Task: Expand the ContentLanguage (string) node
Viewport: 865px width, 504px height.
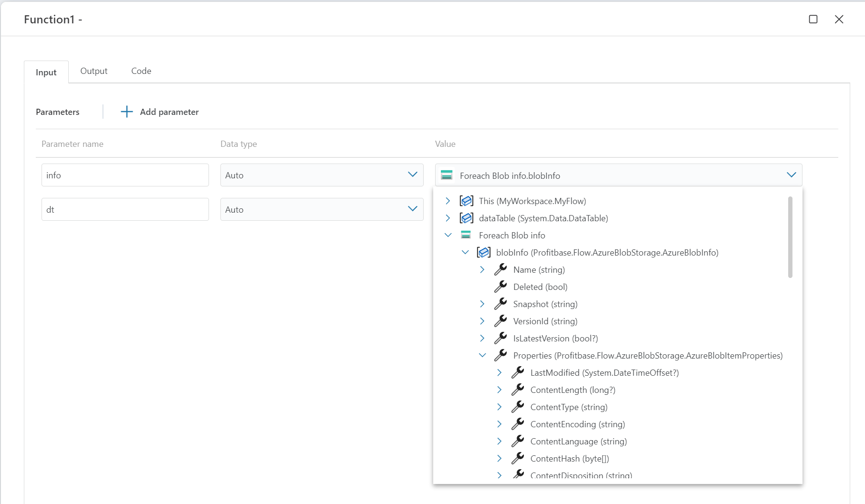Action: [x=500, y=441]
